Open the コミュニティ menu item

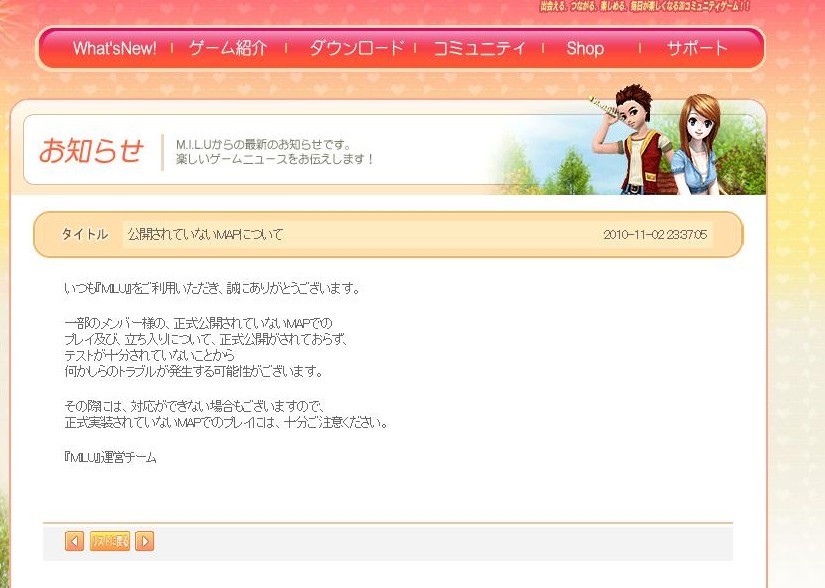pos(479,48)
